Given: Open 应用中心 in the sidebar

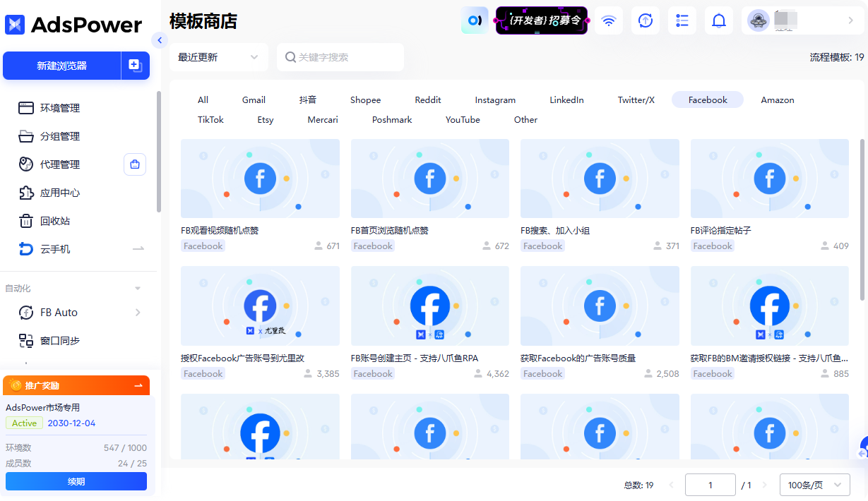Looking at the screenshot, I should tap(59, 193).
